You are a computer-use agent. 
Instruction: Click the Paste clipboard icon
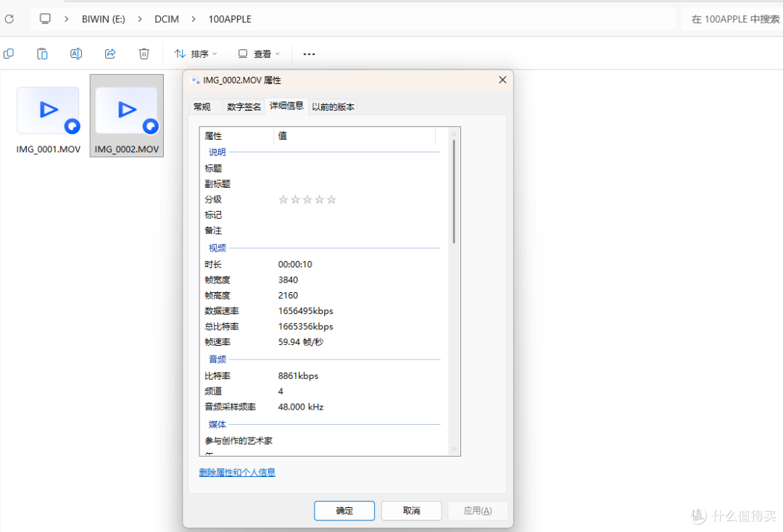[x=43, y=54]
